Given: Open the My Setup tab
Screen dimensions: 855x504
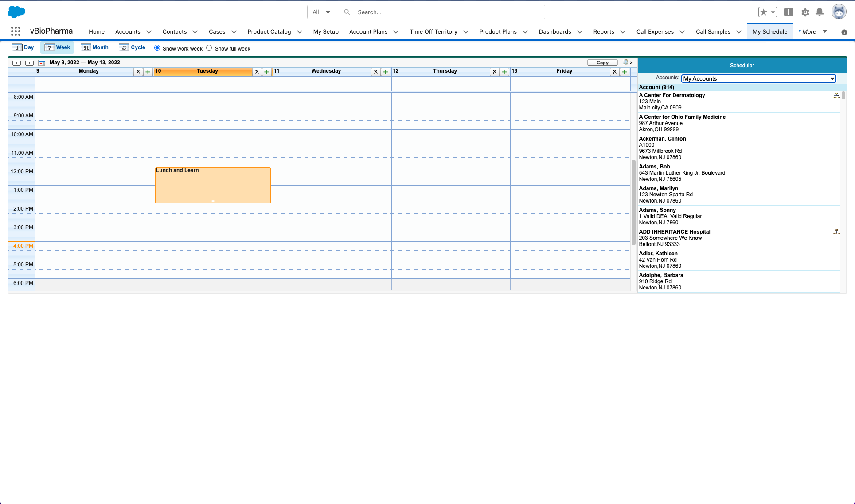Looking at the screenshot, I should point(326,32).
